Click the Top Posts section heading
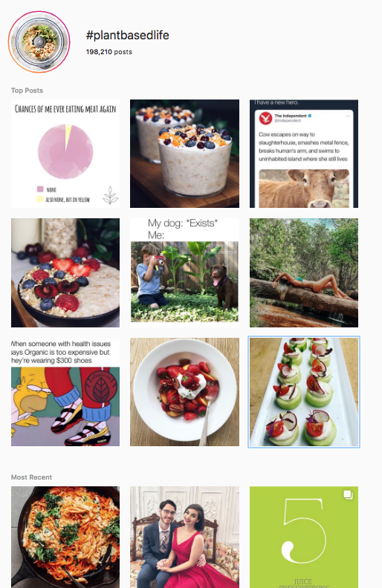 point(27,91)
